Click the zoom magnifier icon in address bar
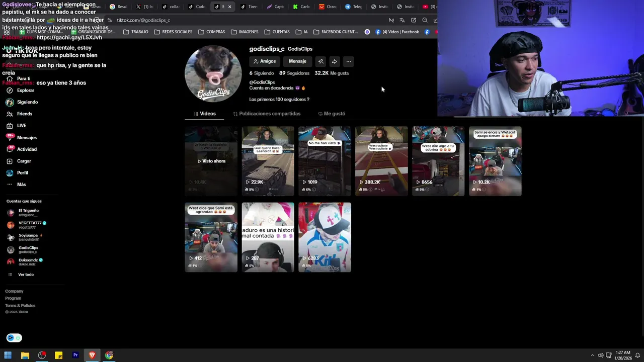The height and width of the screenshot is (362, 644). 425,20
